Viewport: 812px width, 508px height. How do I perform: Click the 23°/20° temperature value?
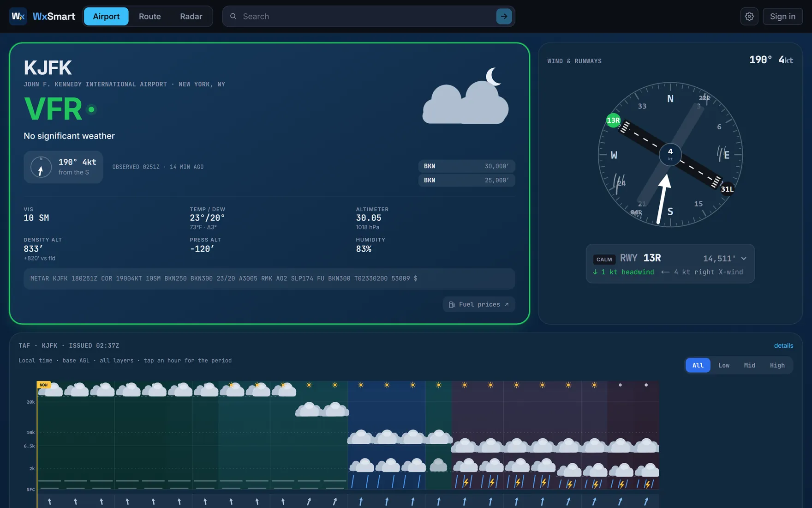pyautogui.click(x=207, y=218)
